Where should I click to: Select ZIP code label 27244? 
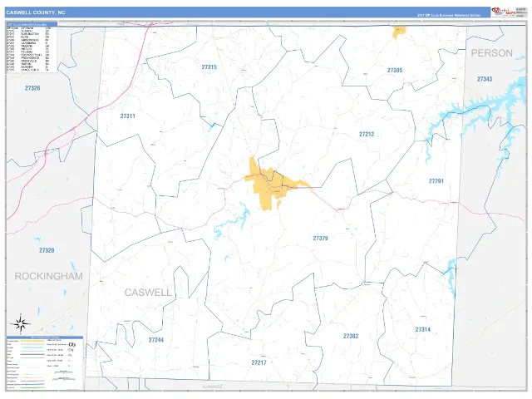(156, 340)
